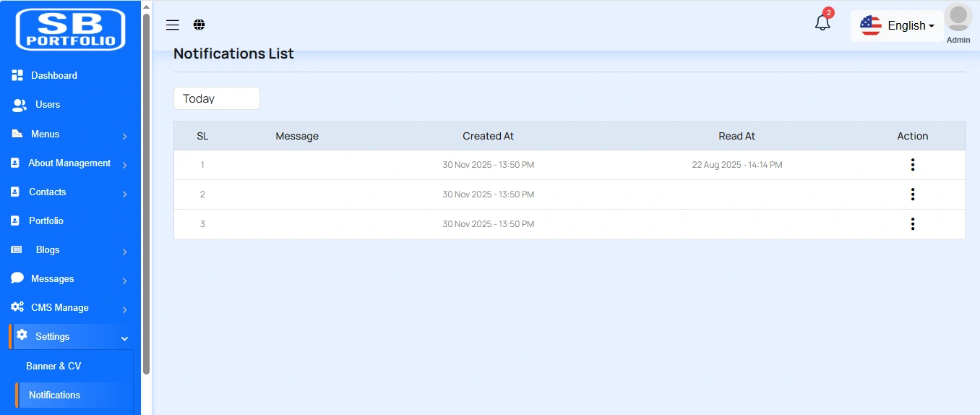Open action menu for notification row 2
Screen dimensions: 980x415
tap(912, 194)
